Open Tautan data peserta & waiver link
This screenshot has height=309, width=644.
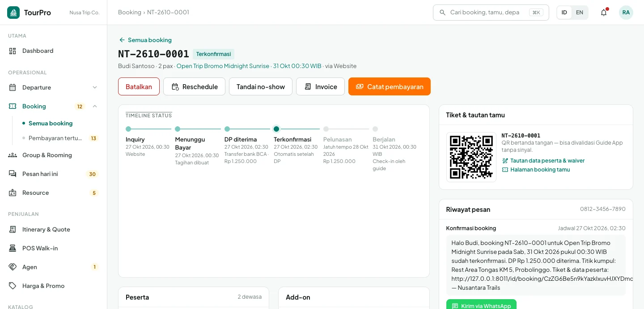(x=543, y=161)
